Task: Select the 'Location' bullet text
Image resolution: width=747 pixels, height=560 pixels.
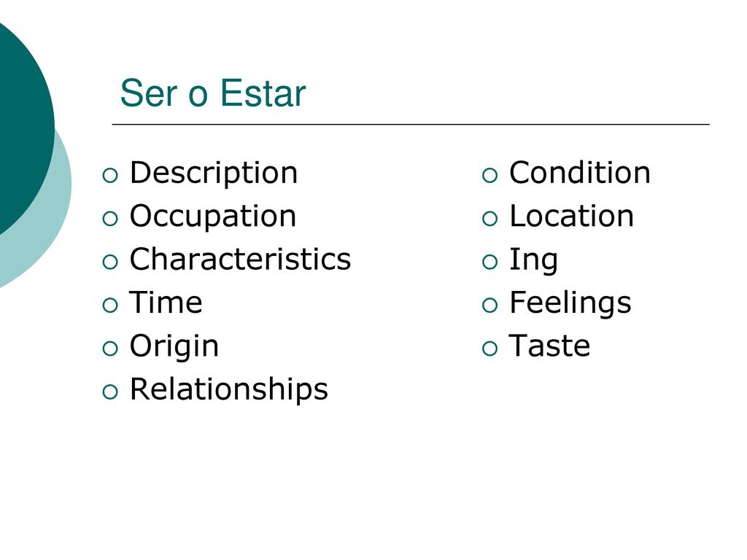Action: pos(571,216)
